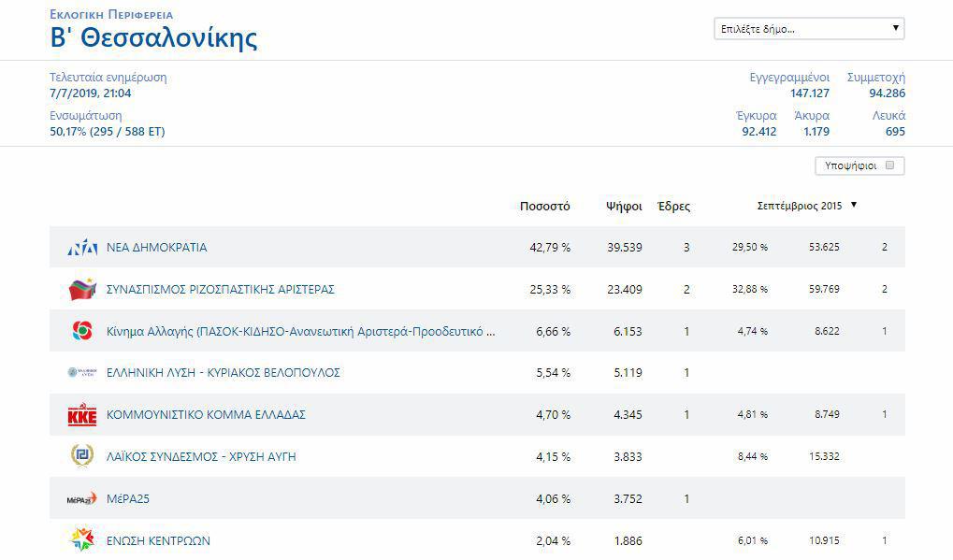Open the ΜέΡΑ25 party name link

(x=128, y=499)
